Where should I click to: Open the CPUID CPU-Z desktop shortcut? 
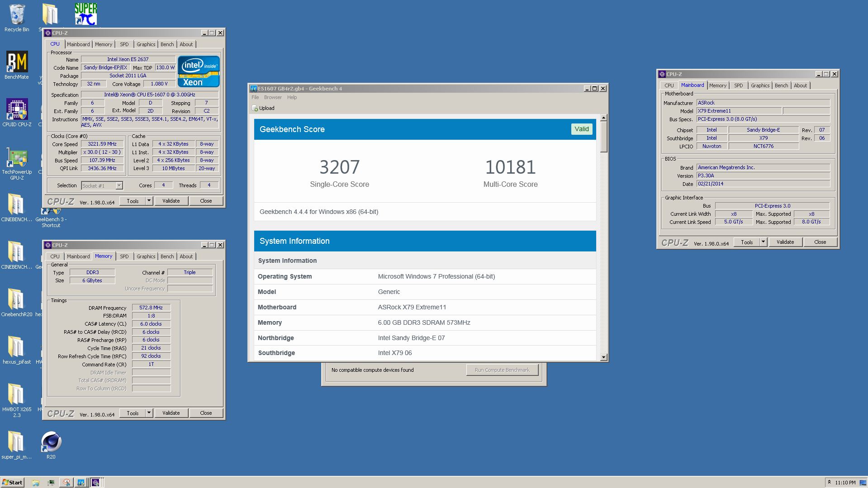pos(17,113)
